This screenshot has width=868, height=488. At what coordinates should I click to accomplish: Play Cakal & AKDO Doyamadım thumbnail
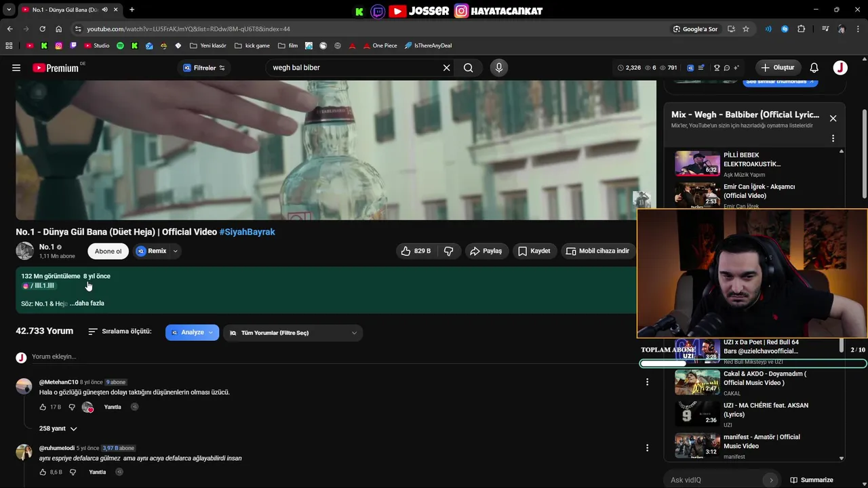pyautogui.click(x=697, y=382)
